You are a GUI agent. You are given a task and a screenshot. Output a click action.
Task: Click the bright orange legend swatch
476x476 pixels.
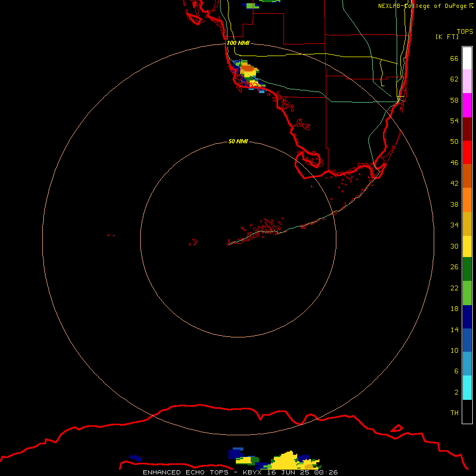coord(467,200)
